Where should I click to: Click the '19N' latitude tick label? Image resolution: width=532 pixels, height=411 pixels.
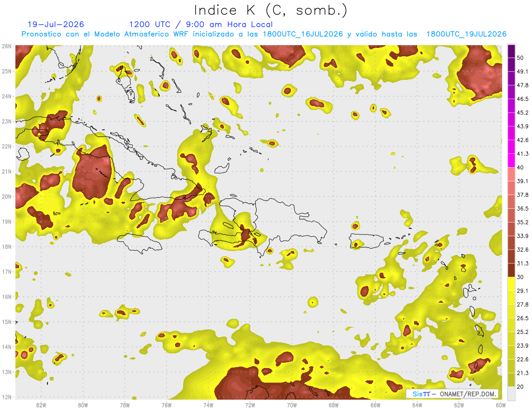(7, 222)
